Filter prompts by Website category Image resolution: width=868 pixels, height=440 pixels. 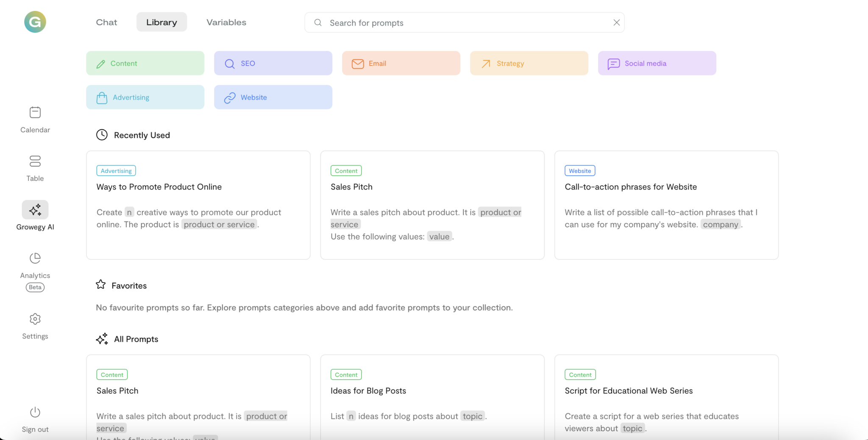tap(273, 97)
